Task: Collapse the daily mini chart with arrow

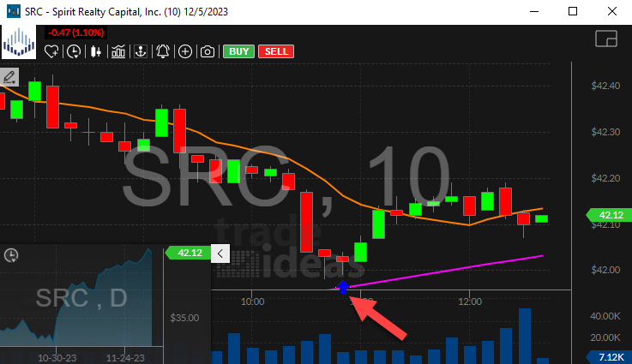Action: pyautogui.click(x=220, y=254)
